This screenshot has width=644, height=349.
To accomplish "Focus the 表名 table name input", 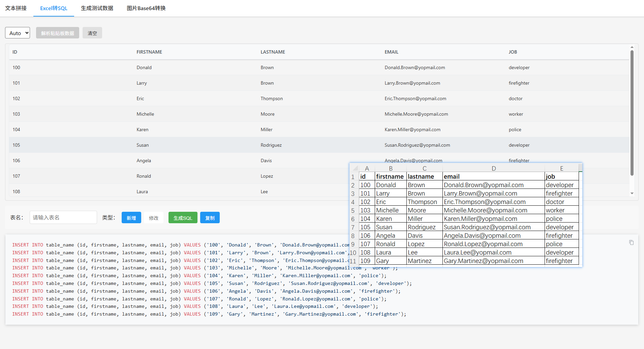I will (63, 217).
